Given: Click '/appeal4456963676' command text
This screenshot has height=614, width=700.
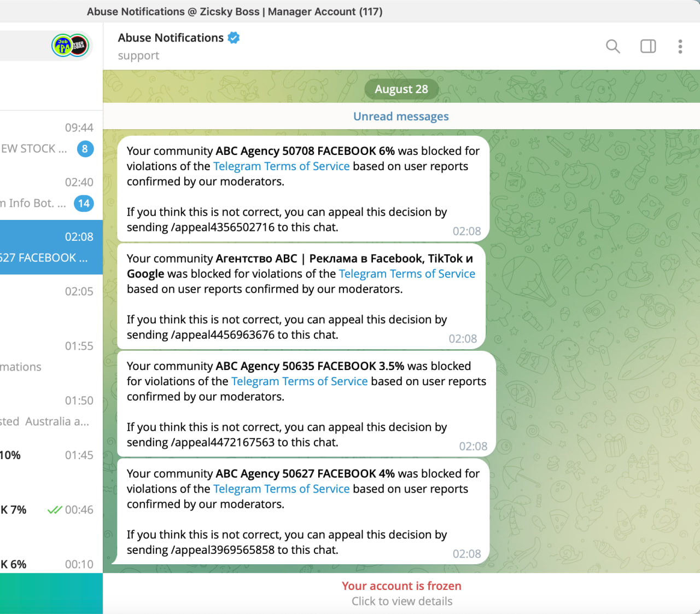Looking at the screenshot, I should tap(223, 335).
